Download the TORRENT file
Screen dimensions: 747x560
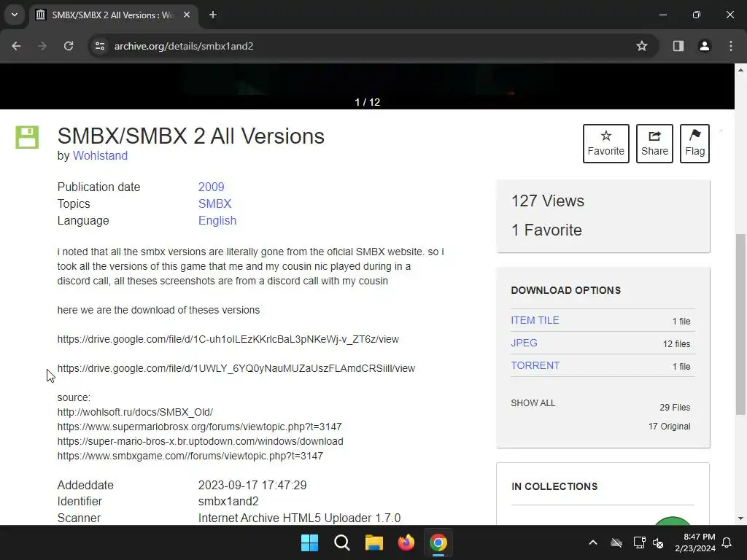(x=535, y=365)
